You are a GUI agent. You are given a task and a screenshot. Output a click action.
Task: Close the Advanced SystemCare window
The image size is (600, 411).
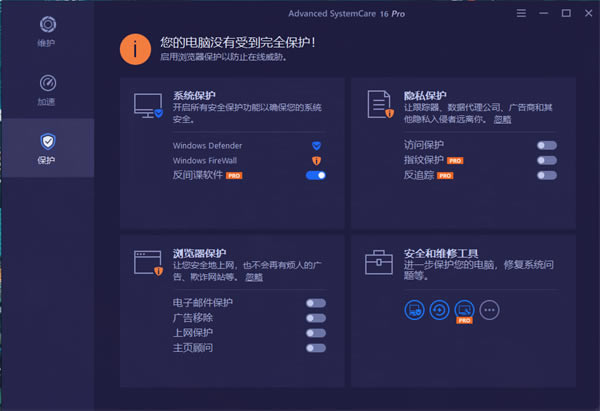point(589,13)
